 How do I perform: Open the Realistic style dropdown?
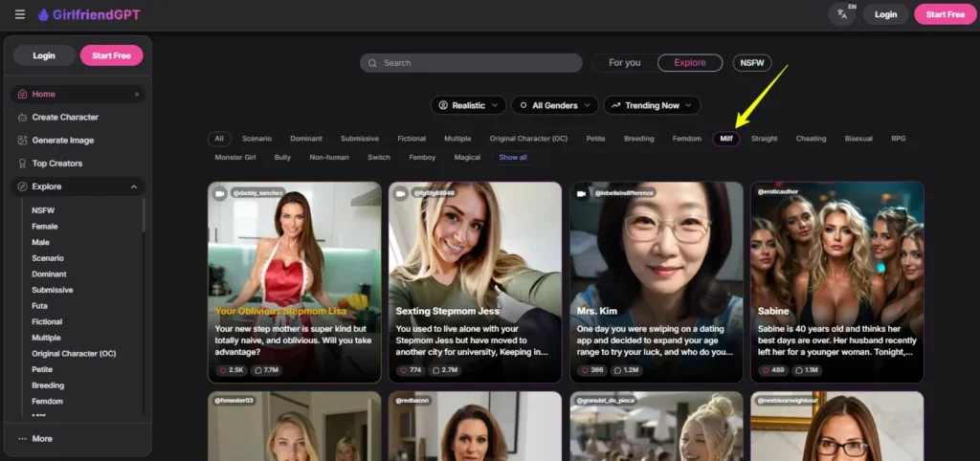click(x=469, y=105)
